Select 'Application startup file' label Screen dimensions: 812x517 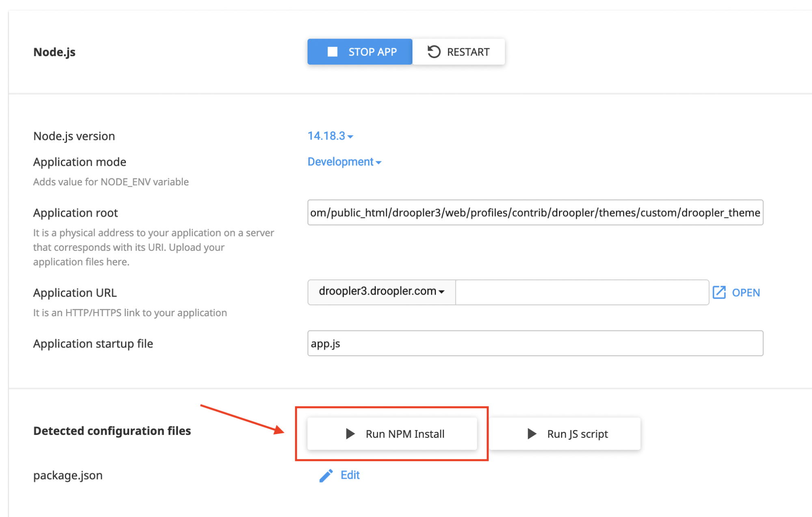tap(93, 343)
